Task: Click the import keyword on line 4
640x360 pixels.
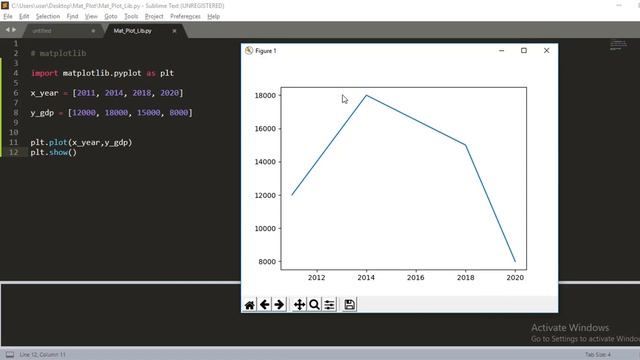Action: coord(44,73)
